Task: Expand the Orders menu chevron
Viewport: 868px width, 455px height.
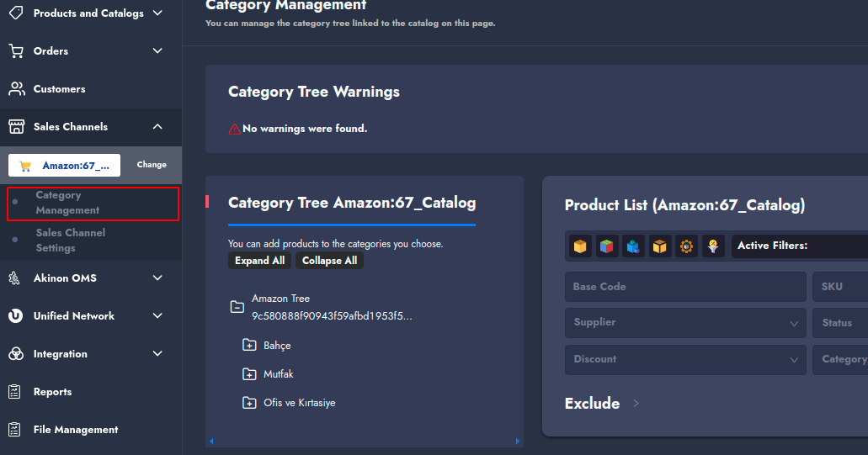Action: (157, 51)
